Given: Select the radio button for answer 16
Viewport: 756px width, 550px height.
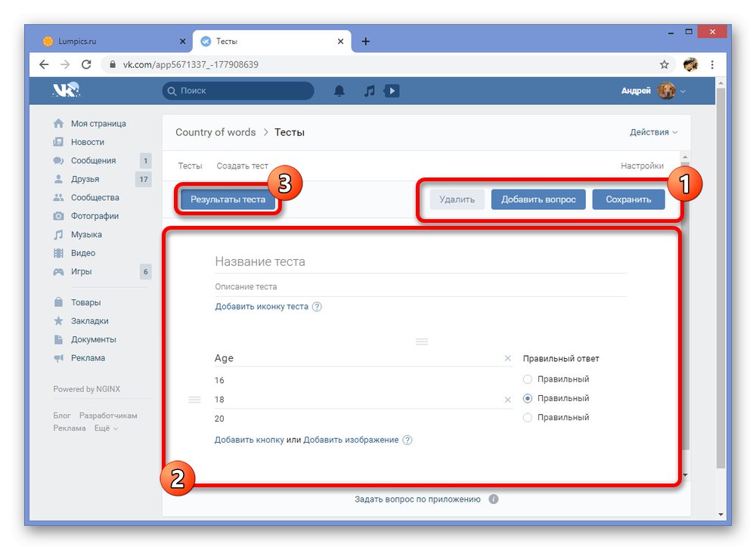Looking at the screenshot, I should point(528,379).
